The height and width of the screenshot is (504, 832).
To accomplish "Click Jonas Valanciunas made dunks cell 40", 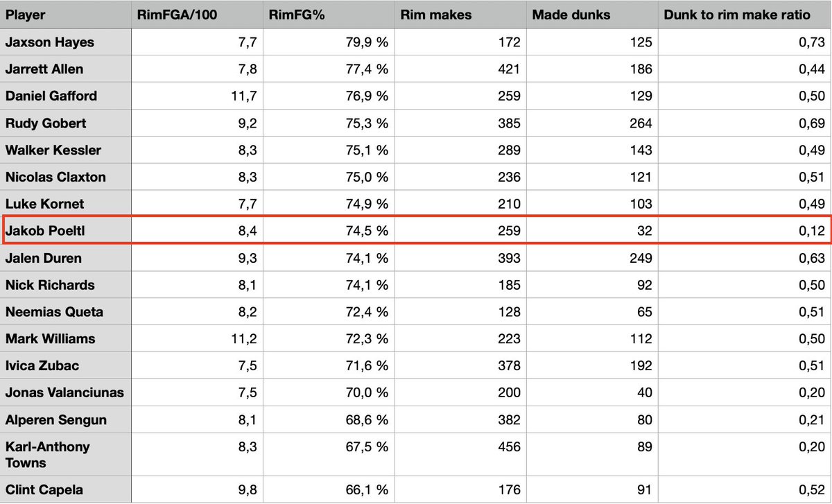I will [x=592, y=392].
